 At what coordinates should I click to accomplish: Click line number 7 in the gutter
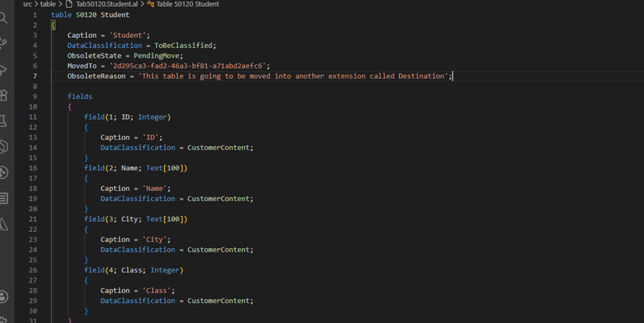click(x=35, y=76)
